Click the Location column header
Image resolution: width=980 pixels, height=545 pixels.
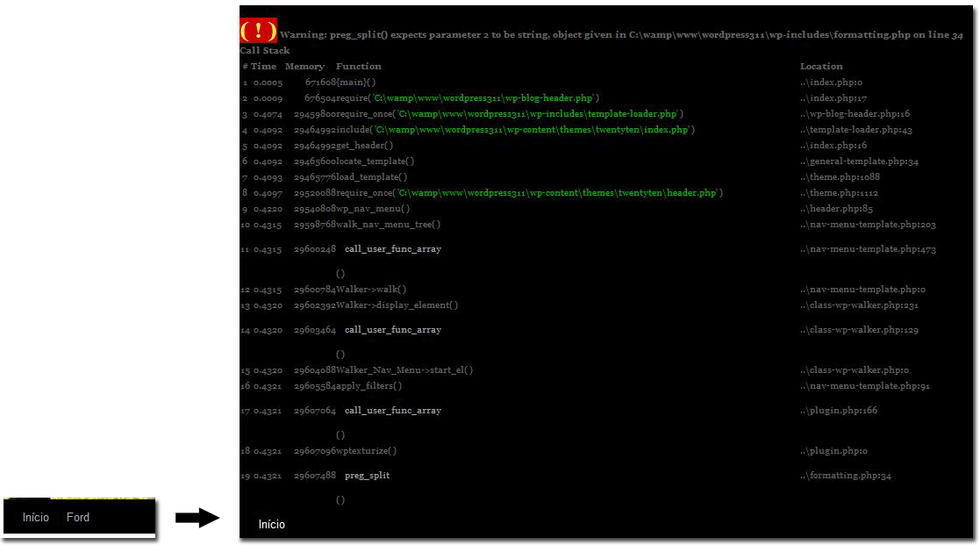point(821,66)
